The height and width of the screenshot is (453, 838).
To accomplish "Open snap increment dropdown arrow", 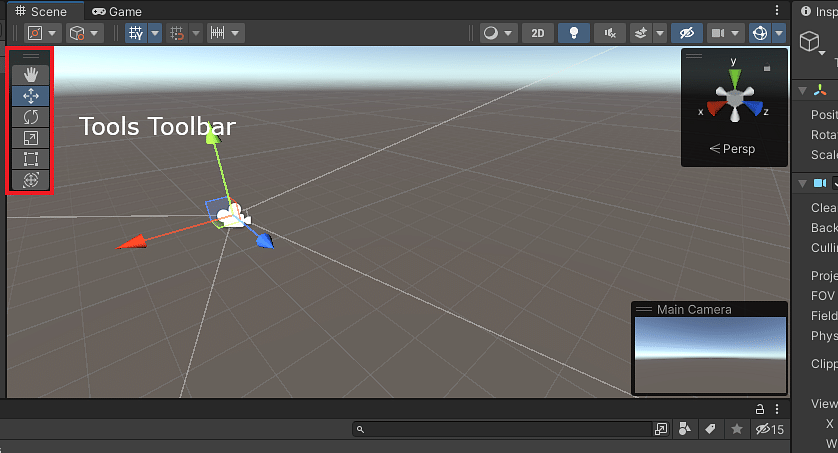I will pyautogui.click(x=235, y=33).
